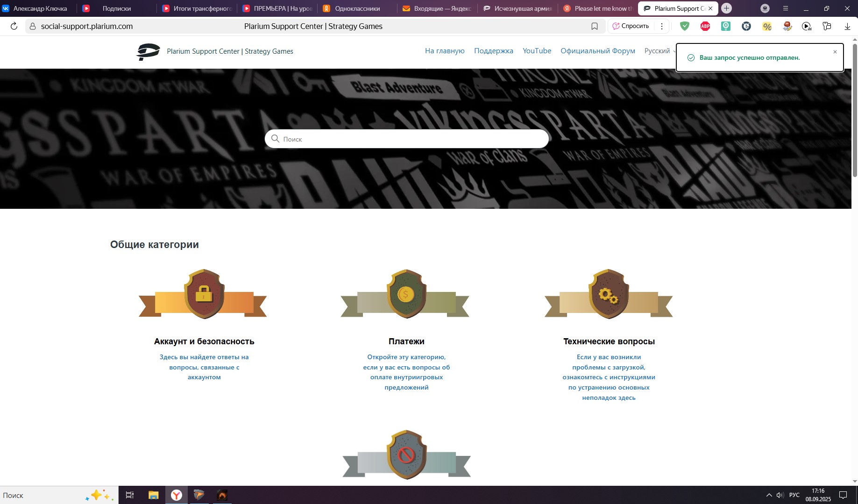This screenshot has width=858, height=504.
Task: Open Аккаунт и безопасность category title
Action: click(204, 341)
